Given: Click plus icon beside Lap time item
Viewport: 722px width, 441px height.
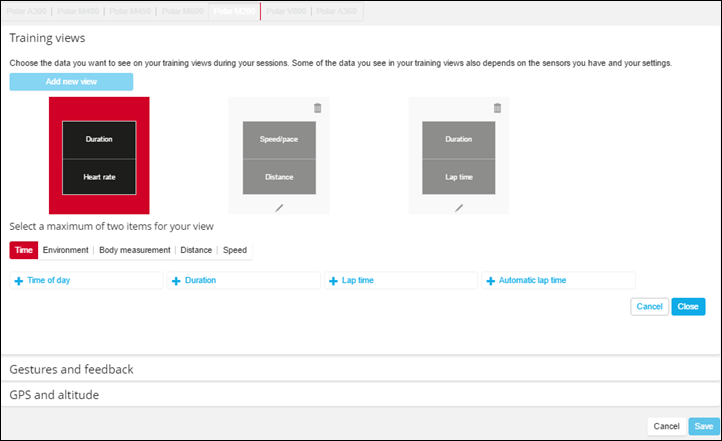Looking at the screenshot, I should [x=333, y=281].
